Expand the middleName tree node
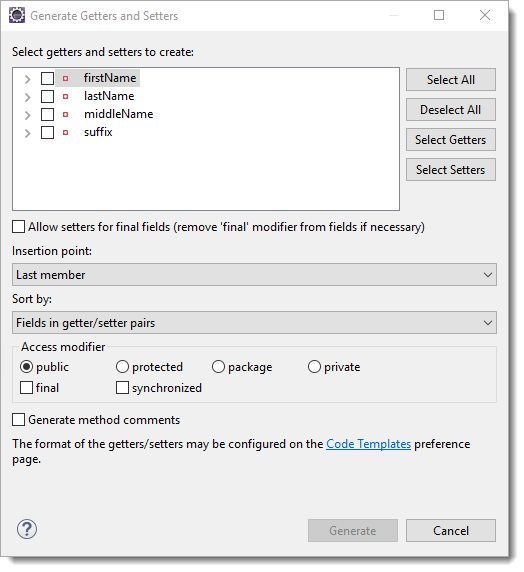524x572 pixels. pyautogui.click(x=28, y=115)
